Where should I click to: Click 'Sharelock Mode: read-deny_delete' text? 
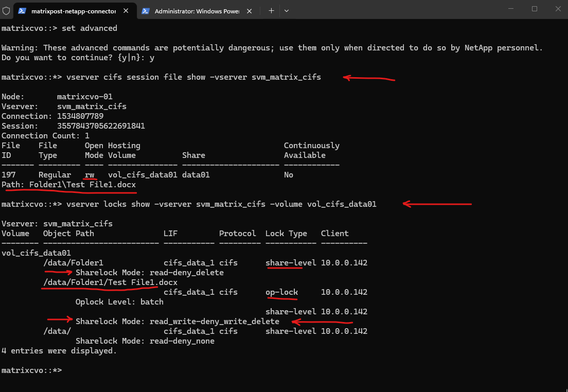tap(150, 273)
